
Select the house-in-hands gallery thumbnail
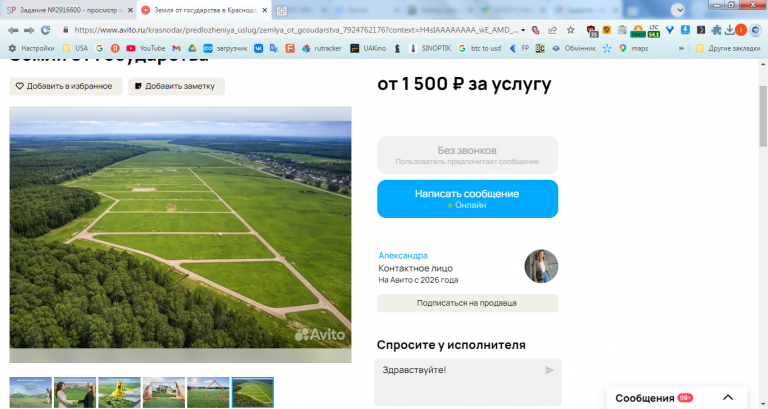[x=164, y=392]
